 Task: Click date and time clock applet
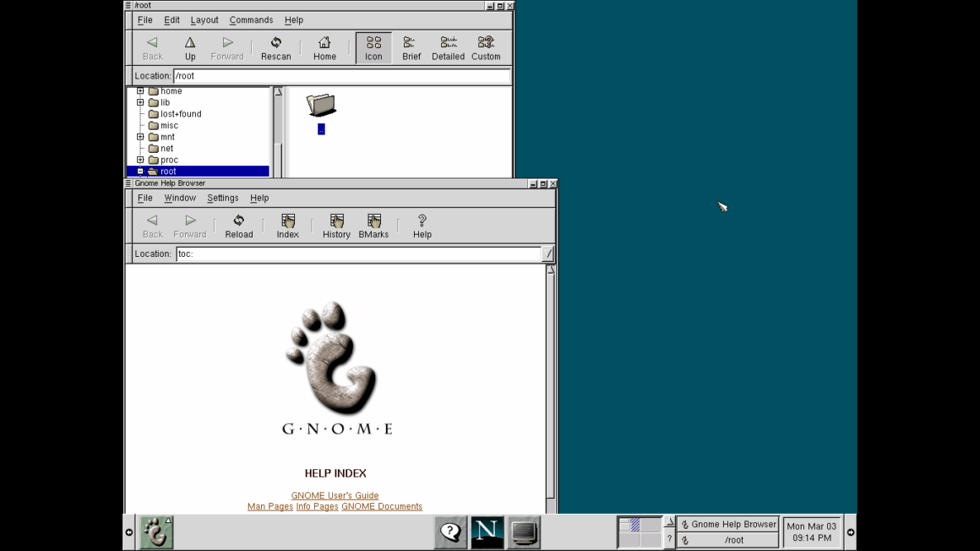(811, 532)
